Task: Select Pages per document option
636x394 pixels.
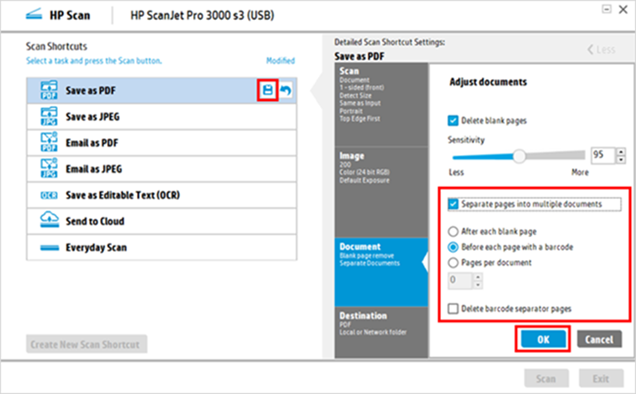Action: click(x=453, y=263)
